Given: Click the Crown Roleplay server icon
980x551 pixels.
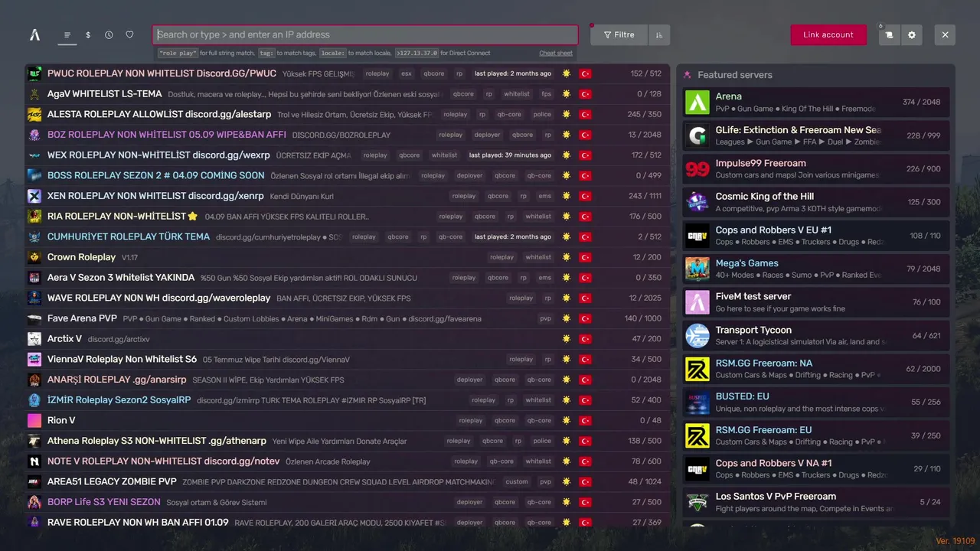Looking at the screenshot, I should (34, 257).
